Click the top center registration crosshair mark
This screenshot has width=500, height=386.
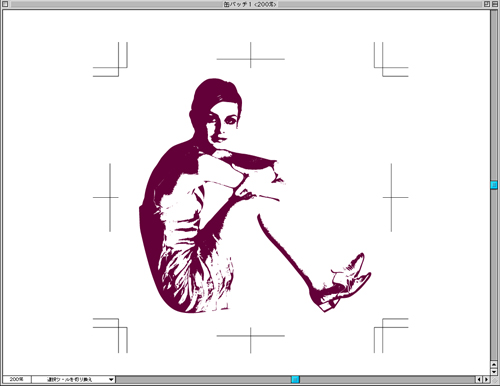tap(251, 59)
